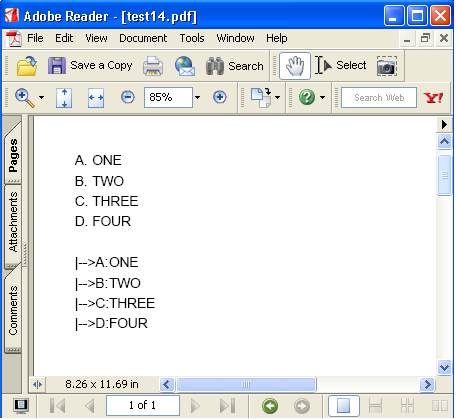Restore the document window inside Reader

click(x=425, y=38)
